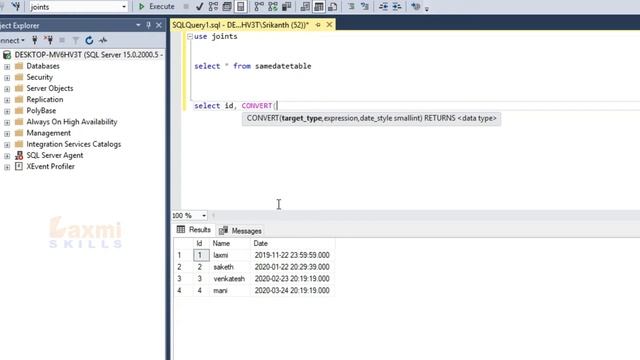Refresh the Object Explorer

(89, 40)
